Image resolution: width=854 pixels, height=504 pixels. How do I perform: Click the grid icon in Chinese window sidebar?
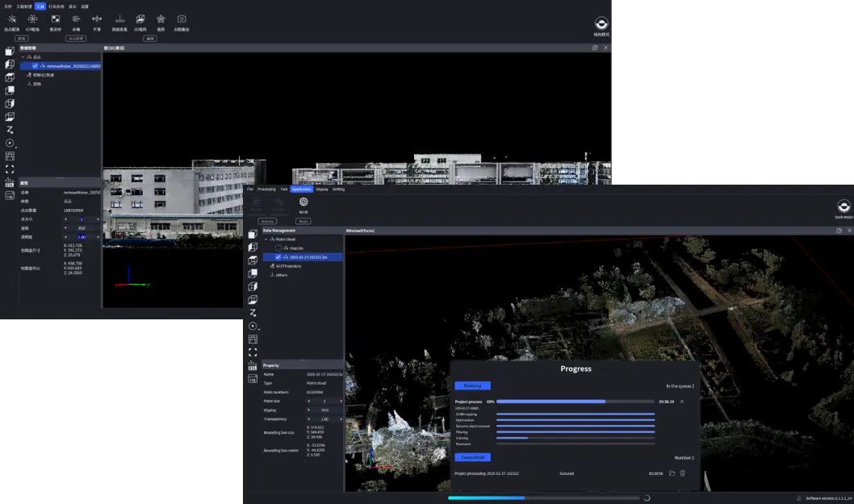point(10,156)
